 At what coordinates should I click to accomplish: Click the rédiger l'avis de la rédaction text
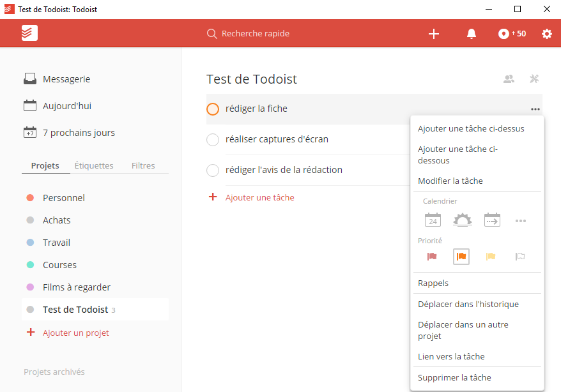click(x=284, y=170)
